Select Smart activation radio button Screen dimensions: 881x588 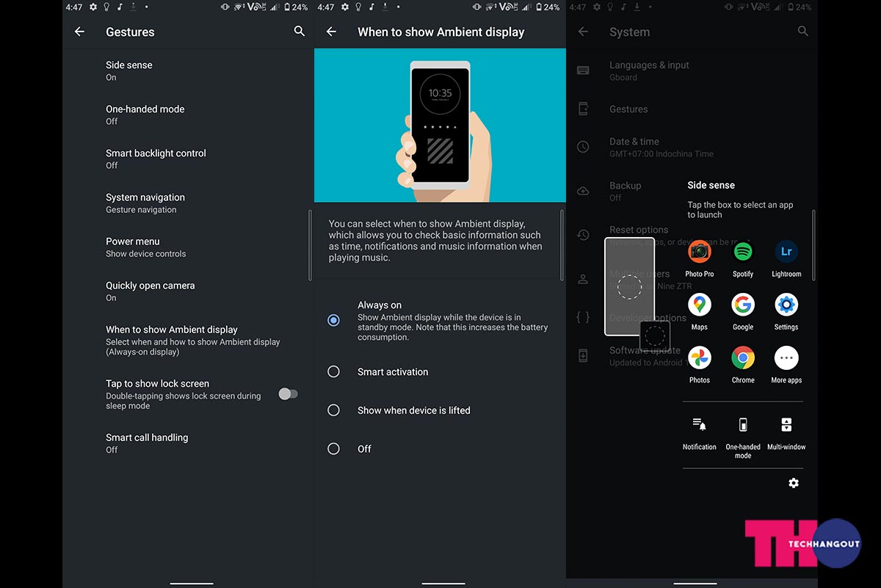coord(333,371)
